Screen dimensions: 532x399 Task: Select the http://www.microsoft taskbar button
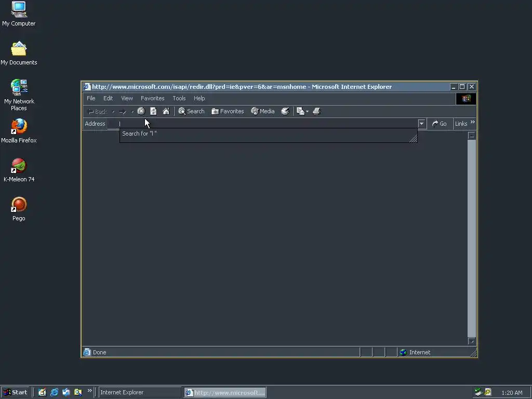225,393
